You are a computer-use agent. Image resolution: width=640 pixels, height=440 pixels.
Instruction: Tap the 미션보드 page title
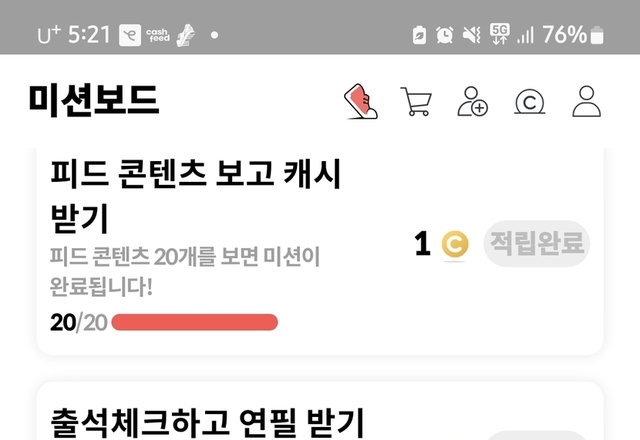pos(93,100)
